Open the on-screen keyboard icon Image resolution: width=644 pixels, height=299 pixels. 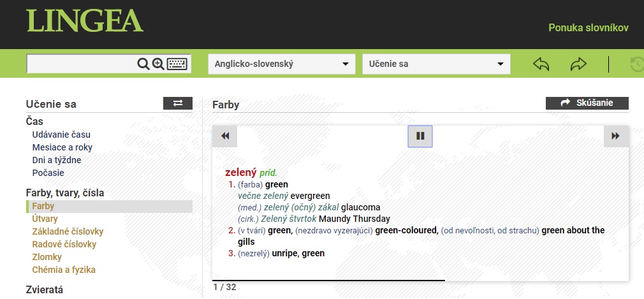(x=177, y=64)
